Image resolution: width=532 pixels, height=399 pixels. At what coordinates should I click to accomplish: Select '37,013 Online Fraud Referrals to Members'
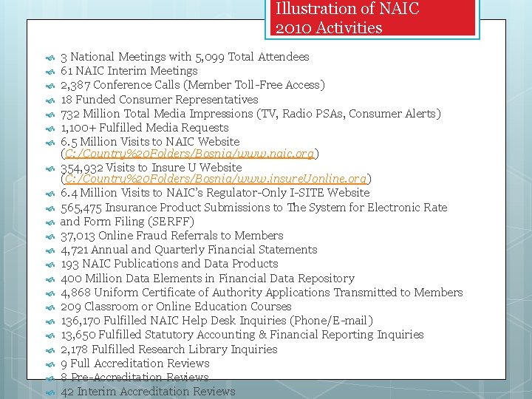click(x=172, y=236)
